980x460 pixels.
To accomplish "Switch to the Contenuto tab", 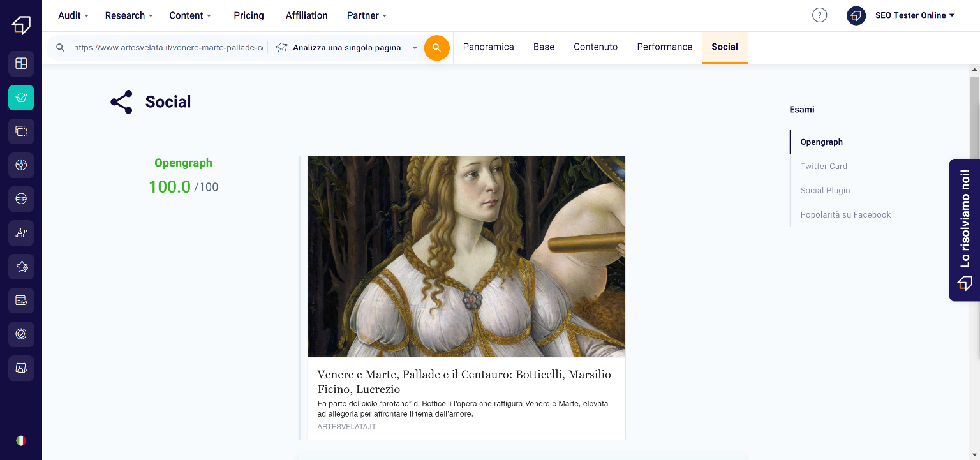I will 596,47.
